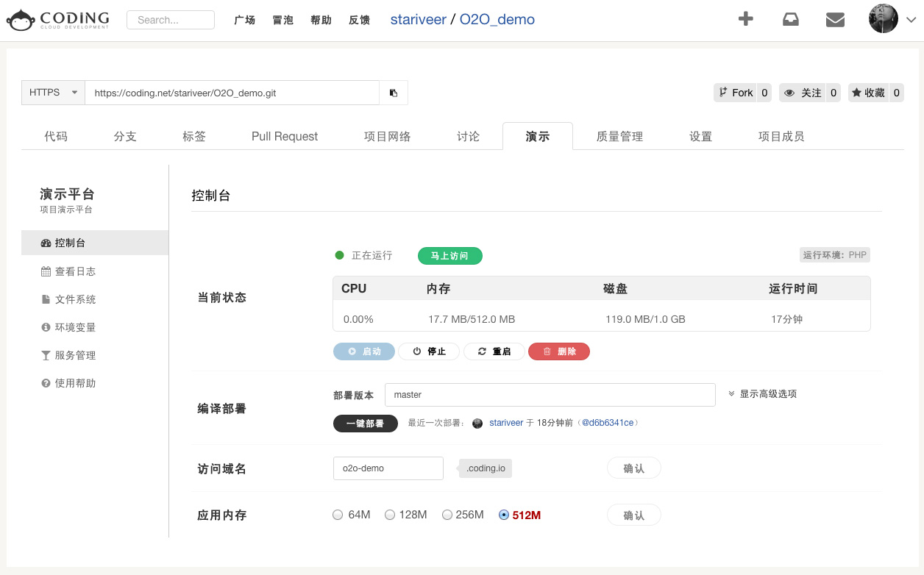Screen dimensions: 924x575
Task: Select the 128M radio button
Action: 390,515
